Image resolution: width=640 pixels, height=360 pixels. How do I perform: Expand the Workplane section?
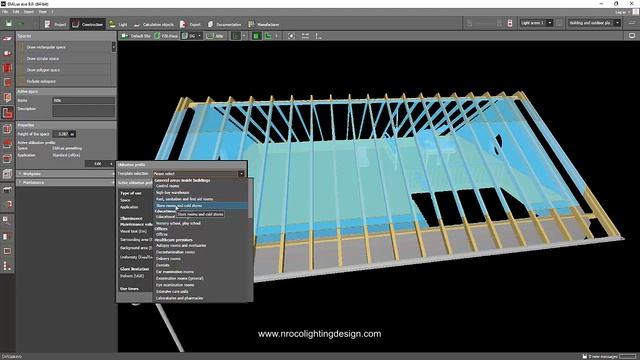coord(66,174)
